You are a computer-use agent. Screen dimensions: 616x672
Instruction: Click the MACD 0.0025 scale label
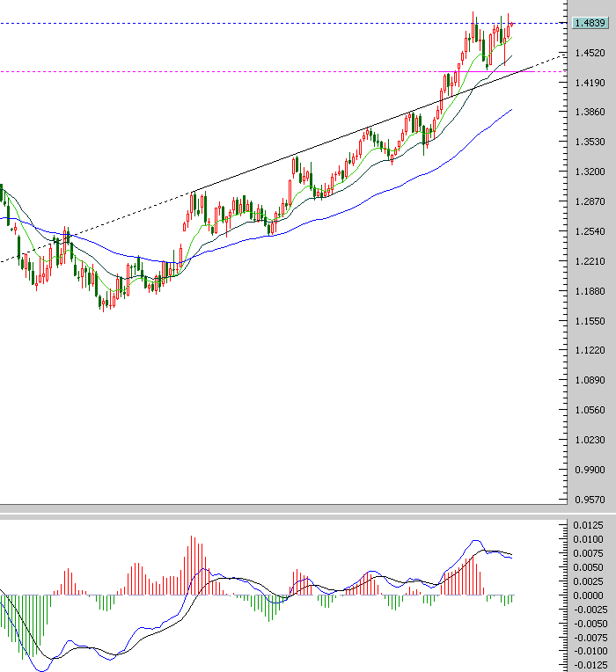tap(588, 581)
